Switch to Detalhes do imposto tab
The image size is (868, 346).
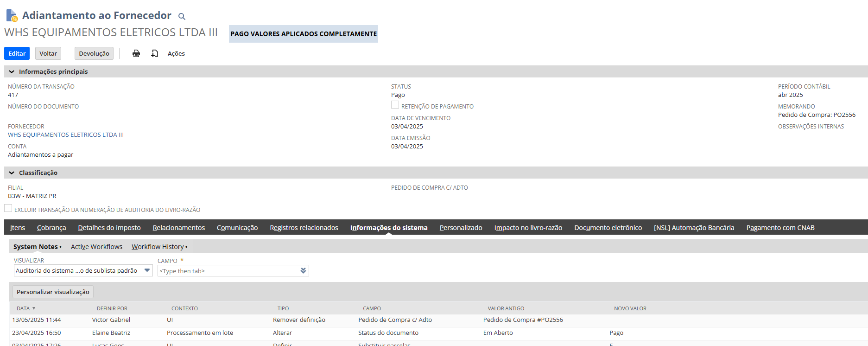(x=109, y=228)
